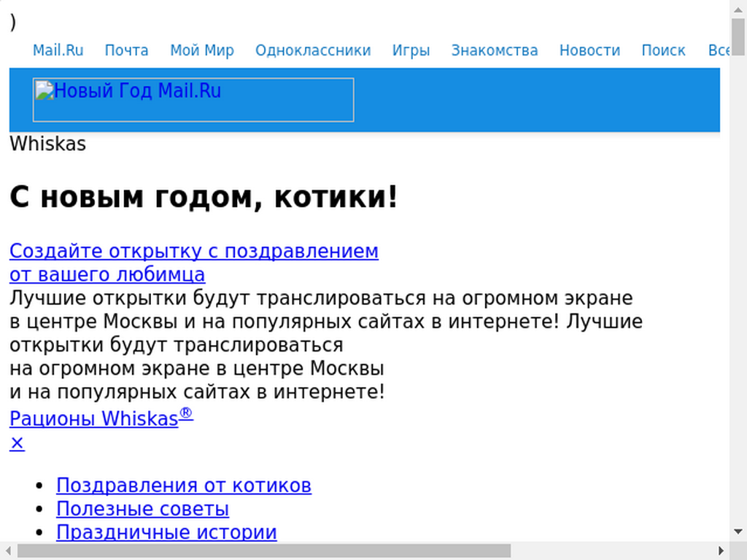
Task: Click the 'С новым годом, котики!' heading
Action: 204,197
